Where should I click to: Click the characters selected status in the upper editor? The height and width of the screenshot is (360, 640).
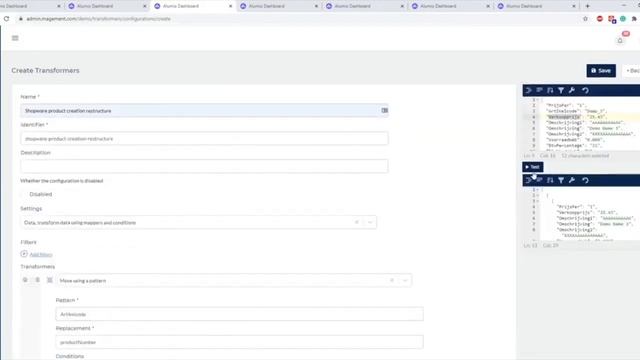[x=585, y=156]
